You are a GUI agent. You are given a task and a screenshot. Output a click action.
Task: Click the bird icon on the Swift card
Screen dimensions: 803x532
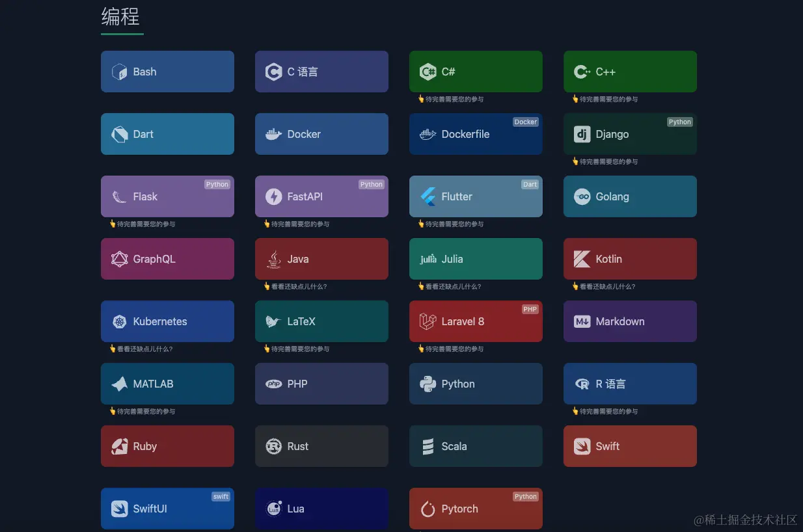click(582, 446)
